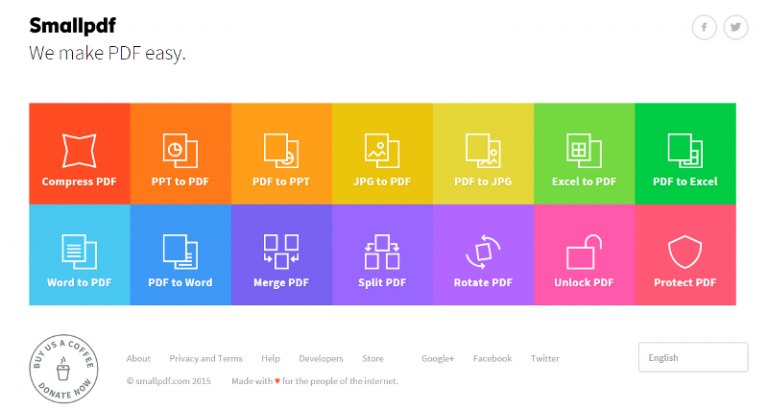Follow the Google+ footer link

click(438, 359)
